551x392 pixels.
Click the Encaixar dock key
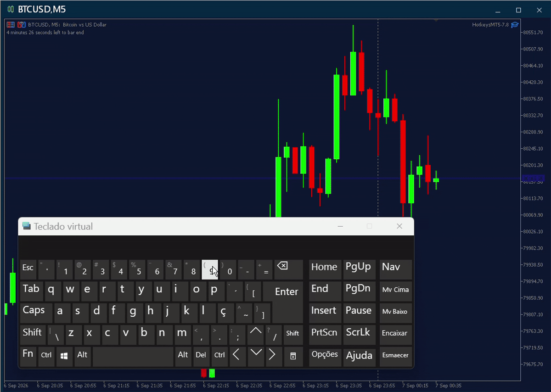pyautogui.click(x=395, y=335)
